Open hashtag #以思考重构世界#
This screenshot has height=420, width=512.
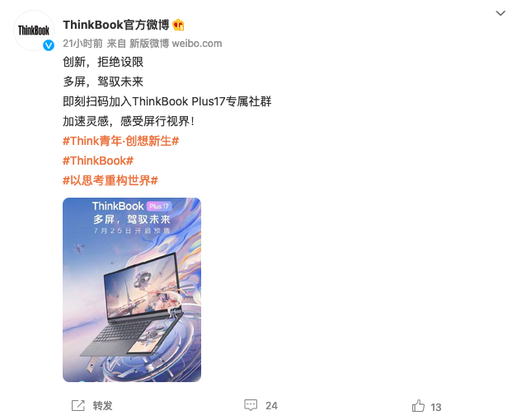pyautogui.click(x=110, y=180)
